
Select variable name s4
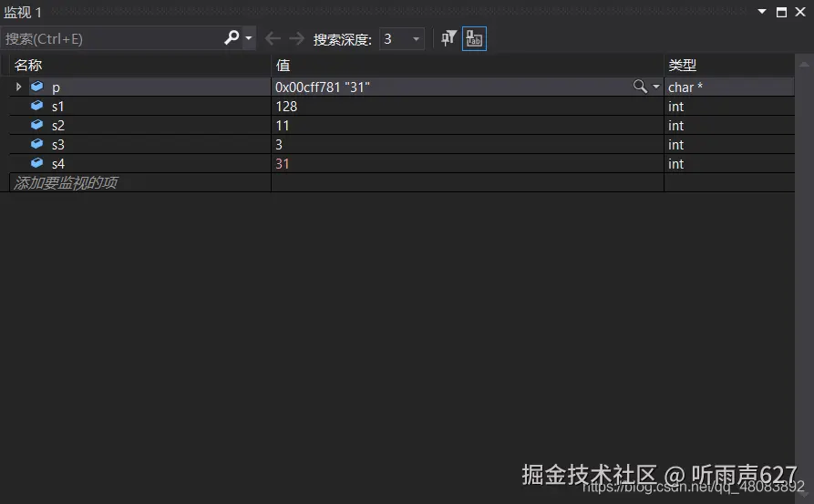(57, 164)
